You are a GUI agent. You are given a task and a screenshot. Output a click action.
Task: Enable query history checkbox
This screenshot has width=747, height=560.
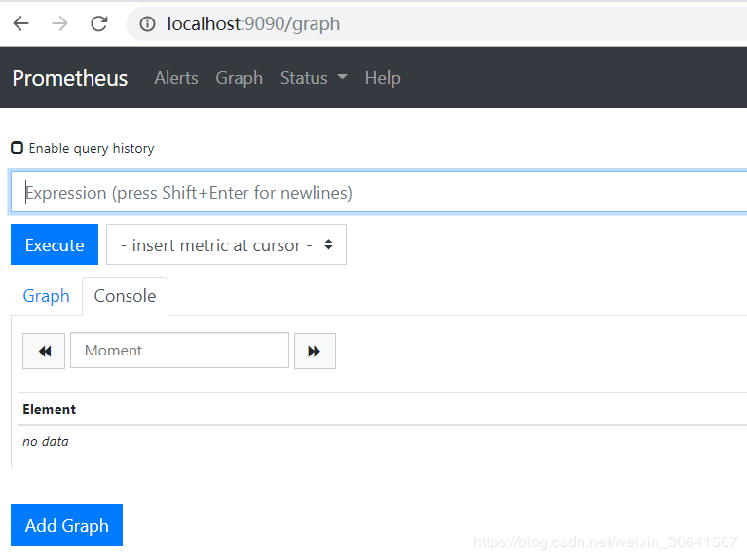tap(17, 148)
